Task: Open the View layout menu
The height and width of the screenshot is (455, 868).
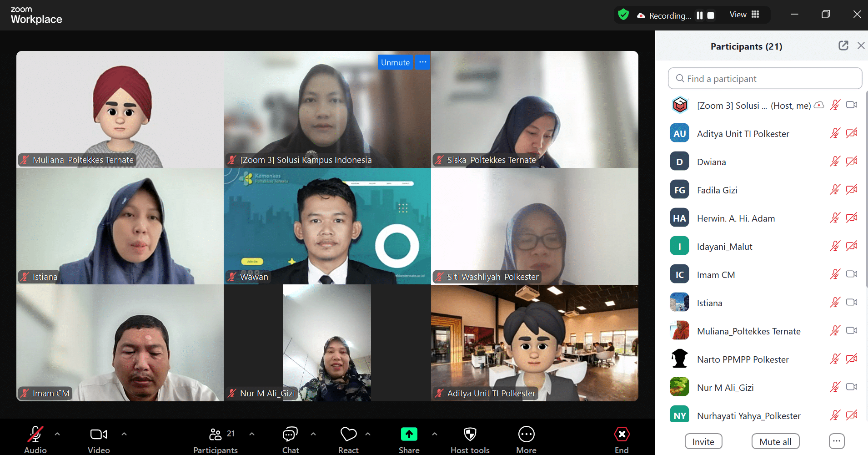Action: click(x=744, y=15)
